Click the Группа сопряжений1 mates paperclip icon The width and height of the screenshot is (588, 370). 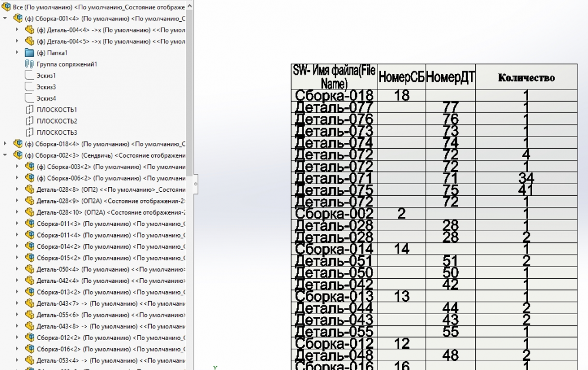(29, 64)
